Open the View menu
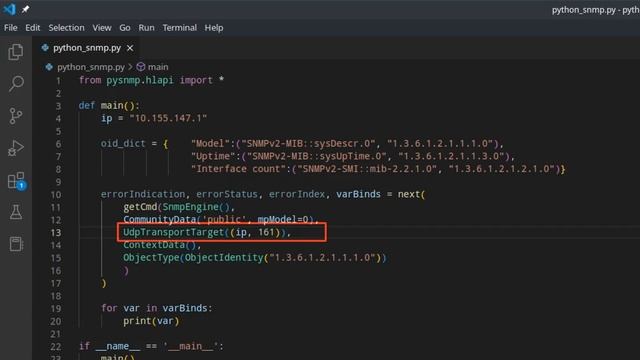 (102, 28)
